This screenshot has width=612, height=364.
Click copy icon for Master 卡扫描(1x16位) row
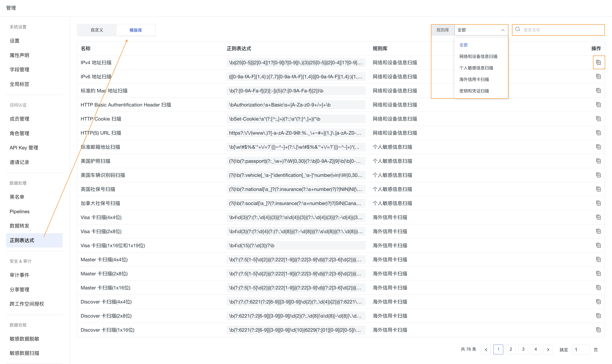(598, 288)
